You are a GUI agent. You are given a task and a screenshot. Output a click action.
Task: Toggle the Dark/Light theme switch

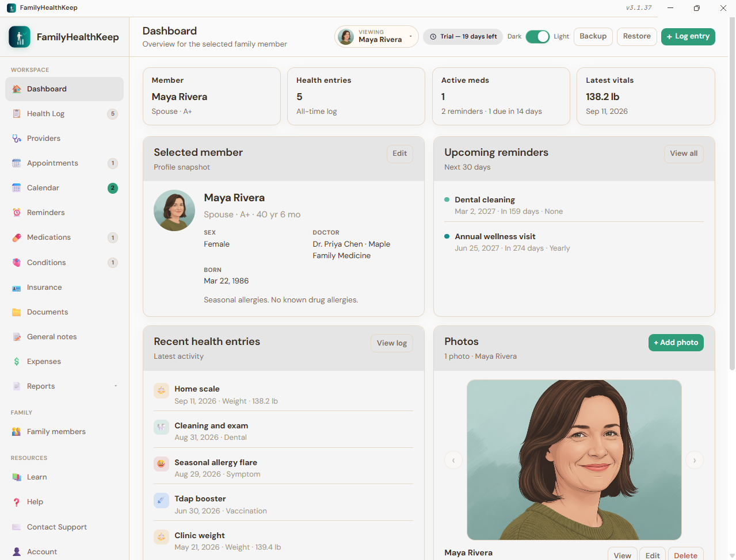pyautogui.click(x=537, y=37)
